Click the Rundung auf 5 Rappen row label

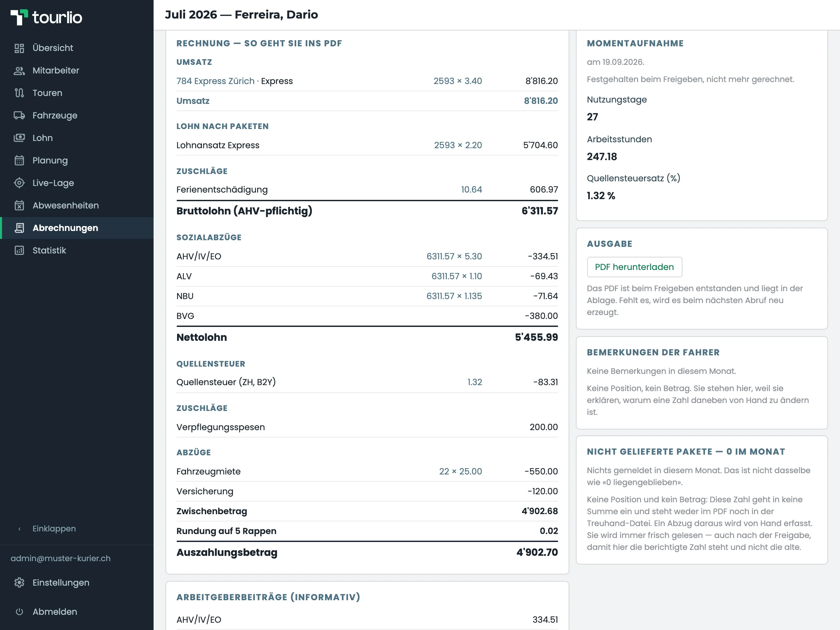click(226, 531)
